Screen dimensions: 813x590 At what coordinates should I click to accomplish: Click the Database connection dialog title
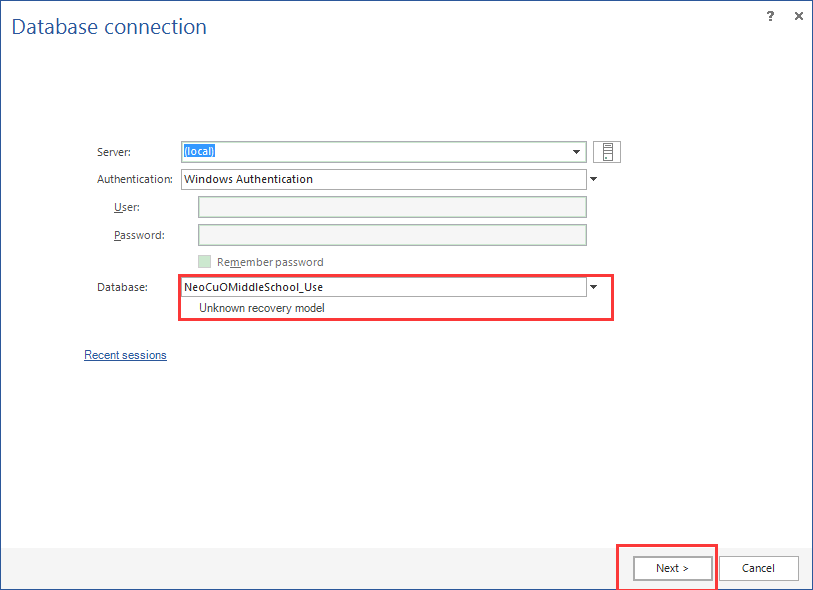(x=108, y=27)
